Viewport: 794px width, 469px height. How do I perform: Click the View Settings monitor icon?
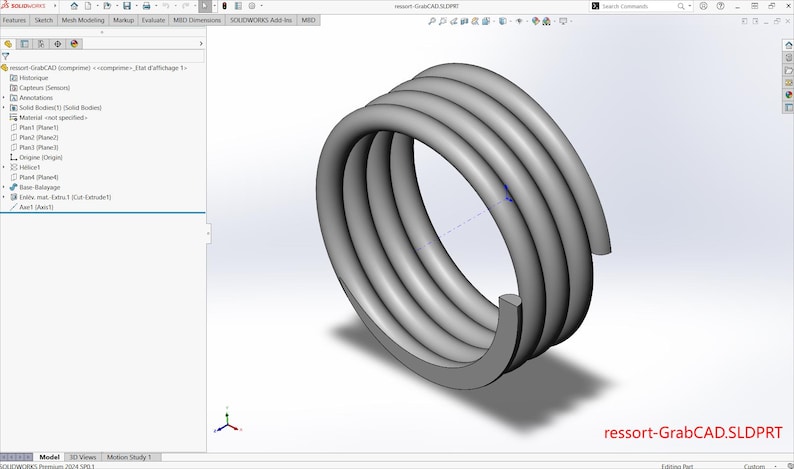[x=563, y=21]
